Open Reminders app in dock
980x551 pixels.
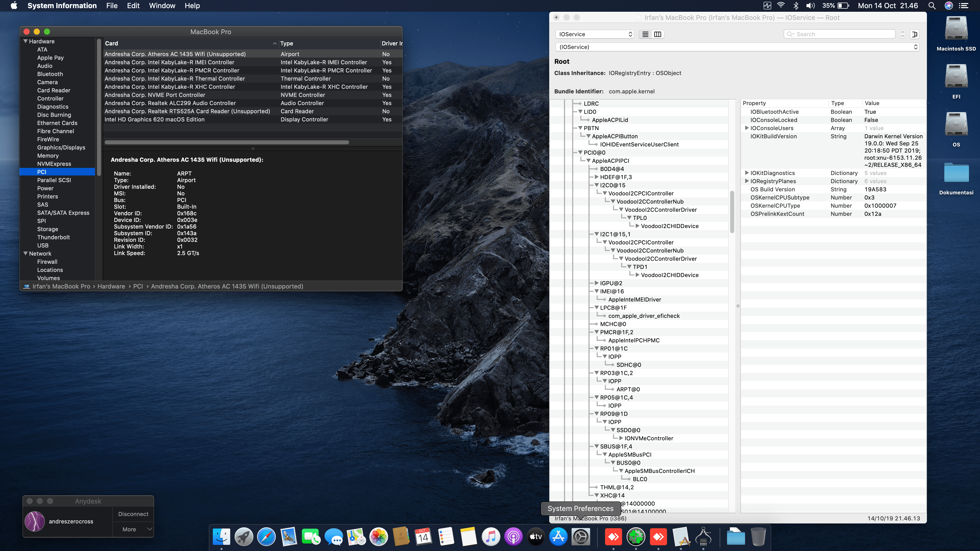[x=446, y=537]
